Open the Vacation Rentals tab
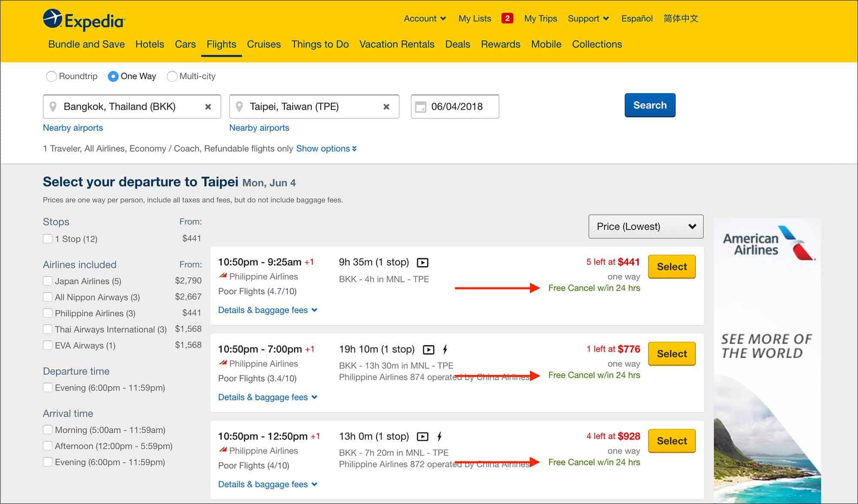The image size is (858, 504). pos(397,44)
